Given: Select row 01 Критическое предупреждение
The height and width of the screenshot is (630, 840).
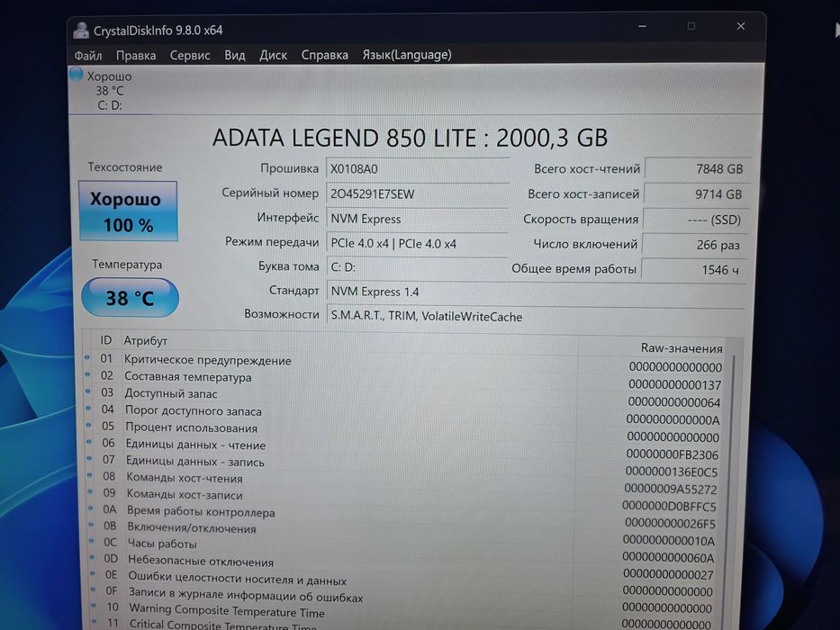Looking at the screenshot, I should pyautogui.click(x=403, y=364).
